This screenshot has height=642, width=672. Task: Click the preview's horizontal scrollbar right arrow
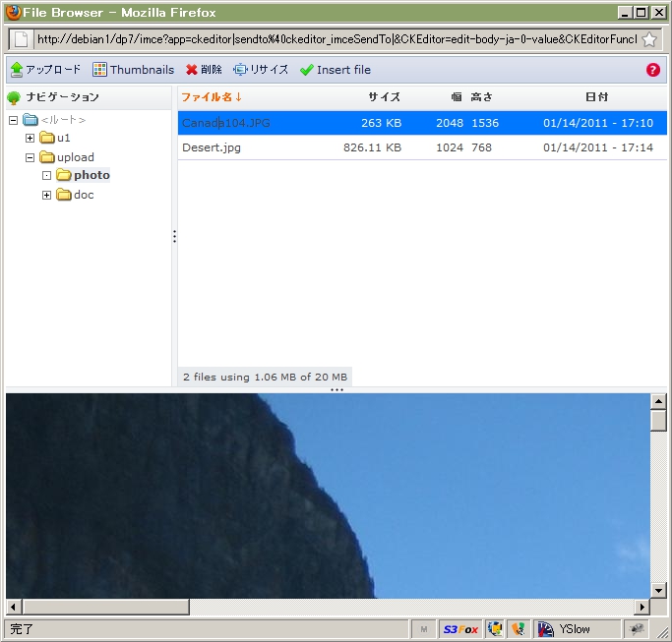(x=641, y=608)
